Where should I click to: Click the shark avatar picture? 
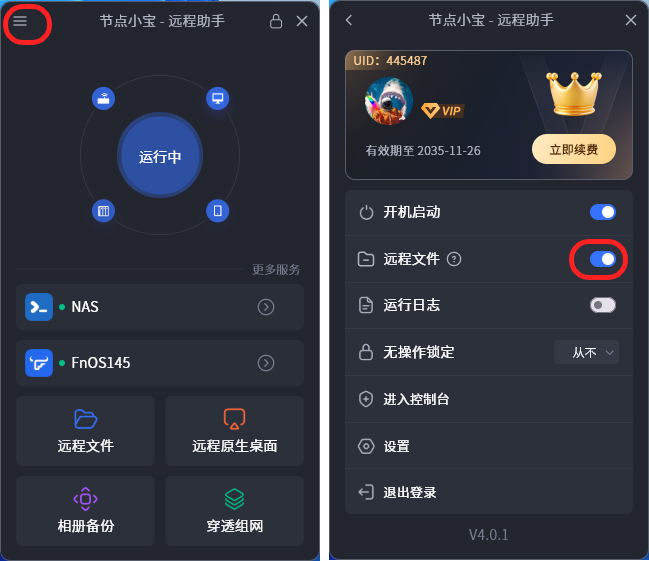389,101
